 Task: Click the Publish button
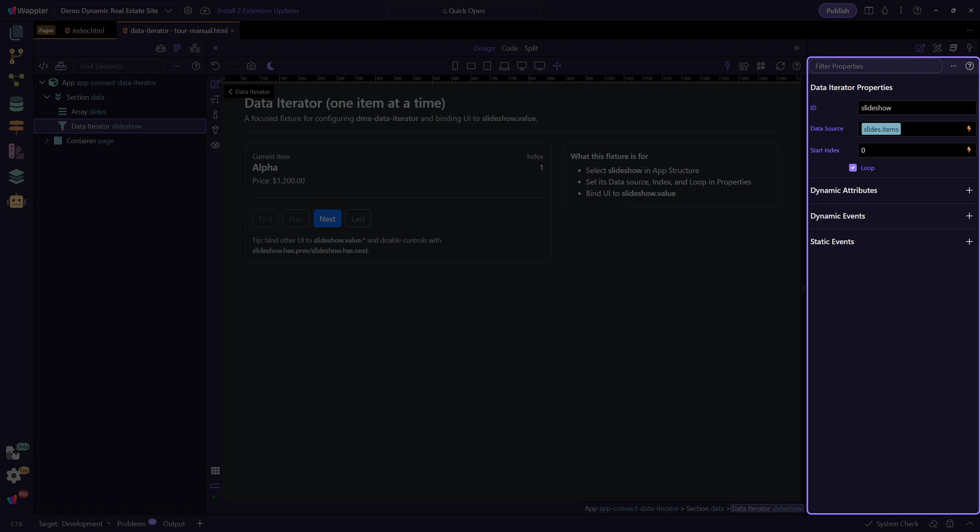coord(837,11)
